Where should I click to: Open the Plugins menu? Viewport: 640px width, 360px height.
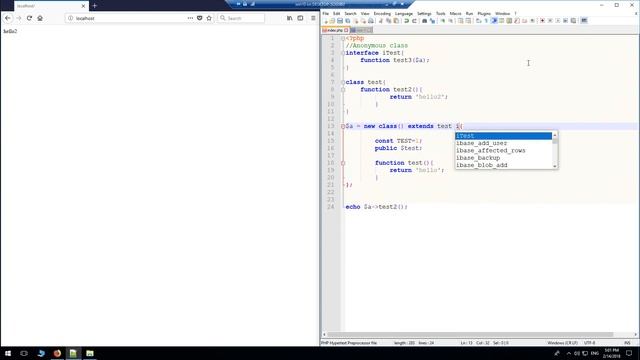[484, 13]
